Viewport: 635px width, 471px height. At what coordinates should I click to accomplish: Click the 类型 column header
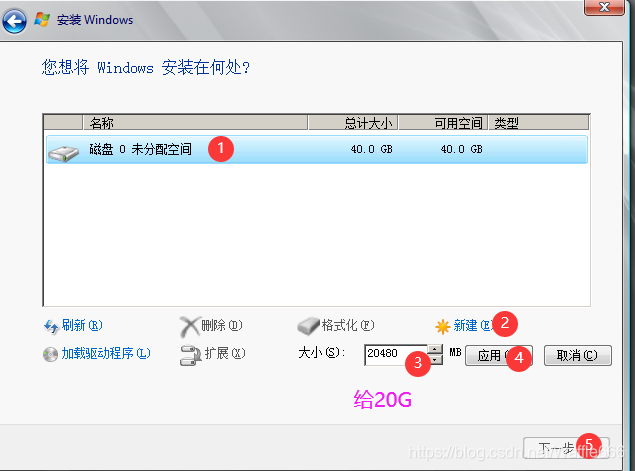[x=539, y=123]
